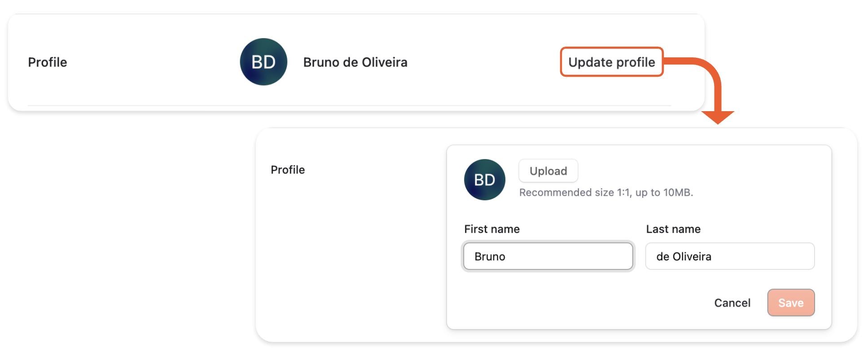
Task: Click the First name label
Action: [x=492, y=229]
